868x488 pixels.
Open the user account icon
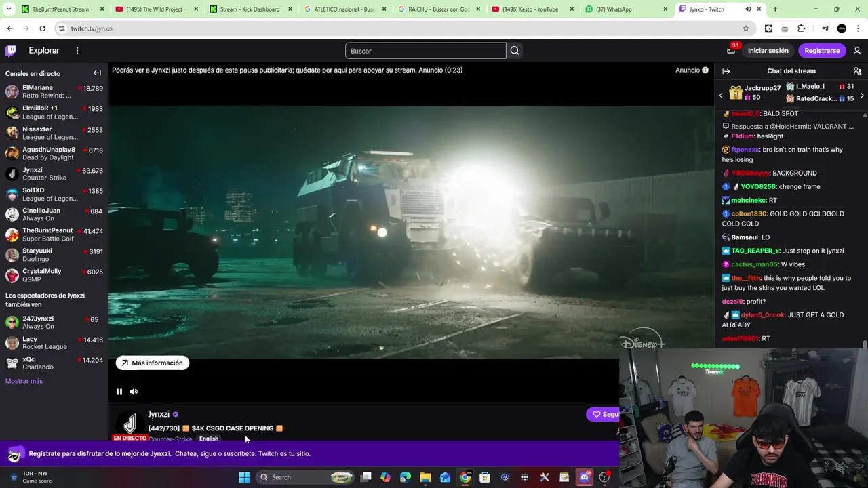(857, 51)
